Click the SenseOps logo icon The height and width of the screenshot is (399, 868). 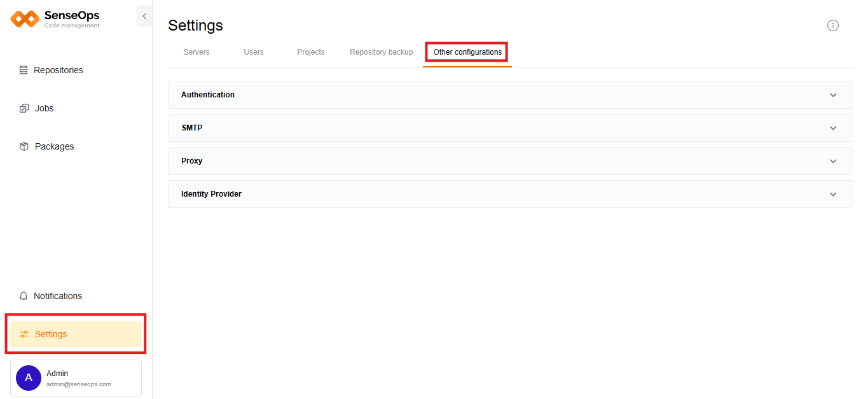pyautogui.click(x=25, y=18)
